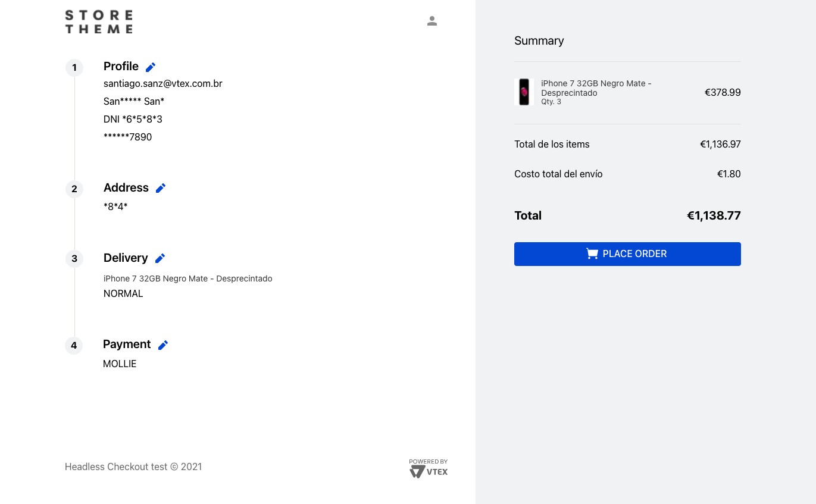Click the Delivery heading
This screenshot has width=816, height=504.
pyautogui.click(x=126, y=258)
